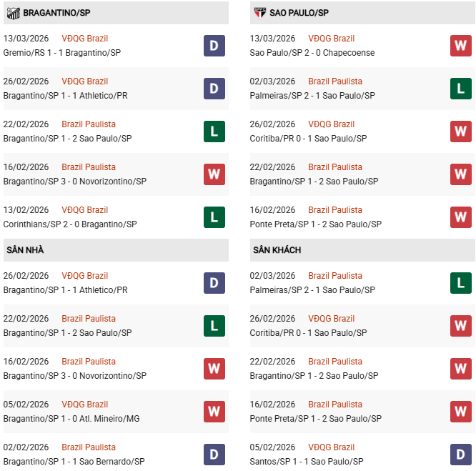
Task: Click the D badge for Gremio vs Bragantino
Action: (214, 46)
